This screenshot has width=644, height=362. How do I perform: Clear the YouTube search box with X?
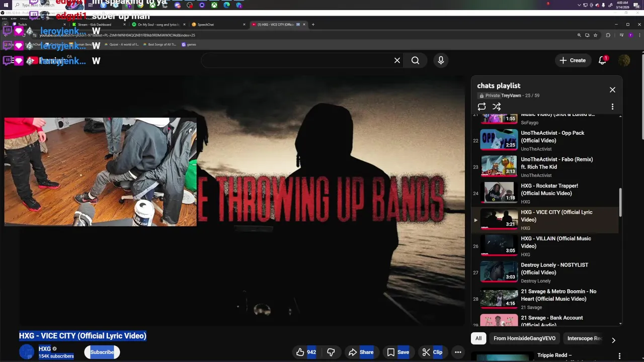(x=397, y=60)
